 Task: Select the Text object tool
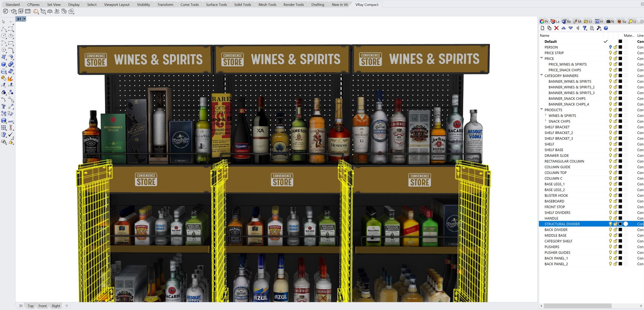coord(4,106)
